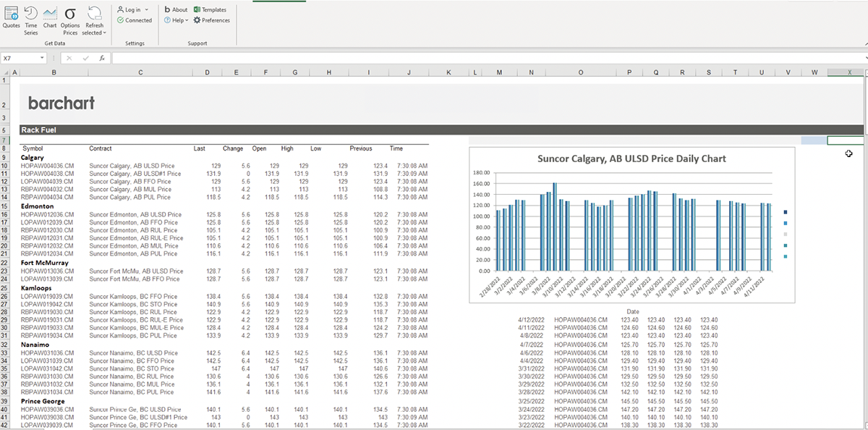Select symbol cell RBPAW004032.CM
The width and height of the screenshot is (868, 430).
[x=47, y=190]
